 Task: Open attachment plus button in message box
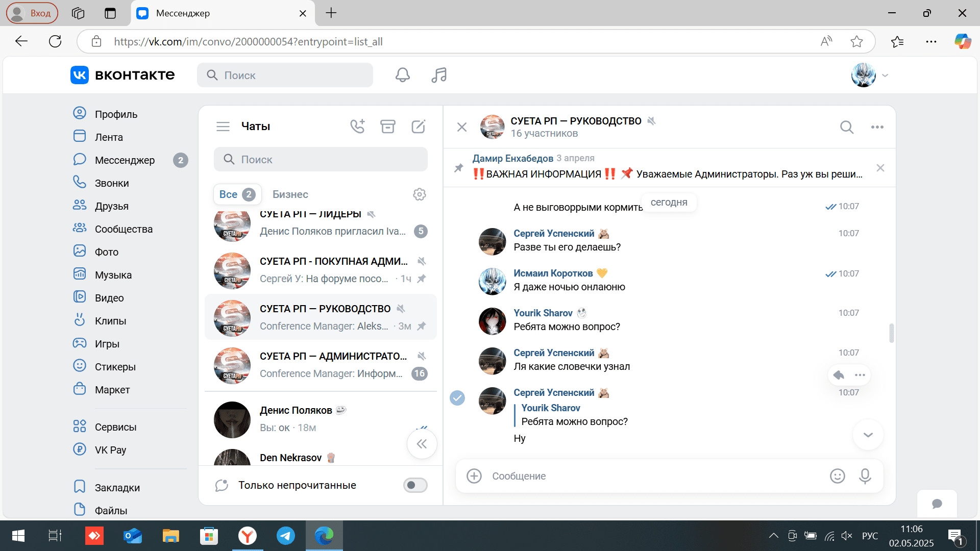pyautogui.click(x=474, y=476)
